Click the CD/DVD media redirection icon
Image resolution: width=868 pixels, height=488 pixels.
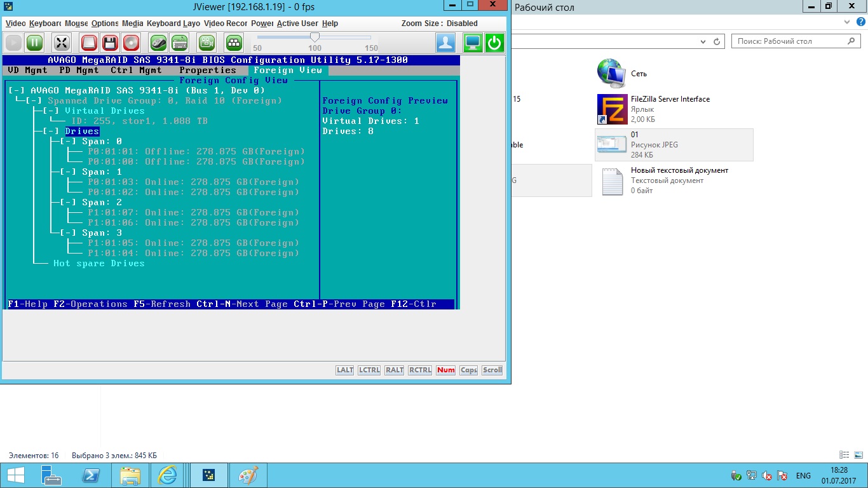(131, 43)
